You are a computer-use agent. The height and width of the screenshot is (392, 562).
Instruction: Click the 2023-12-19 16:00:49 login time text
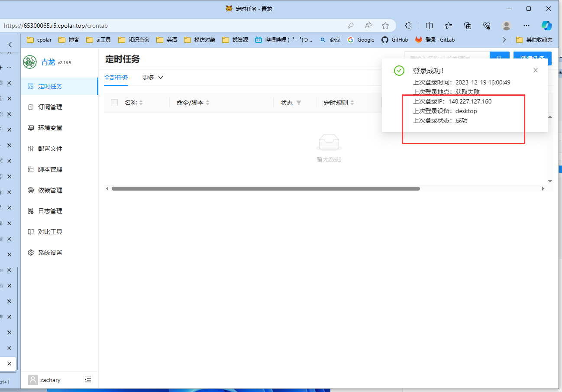[x=483, y=82]
